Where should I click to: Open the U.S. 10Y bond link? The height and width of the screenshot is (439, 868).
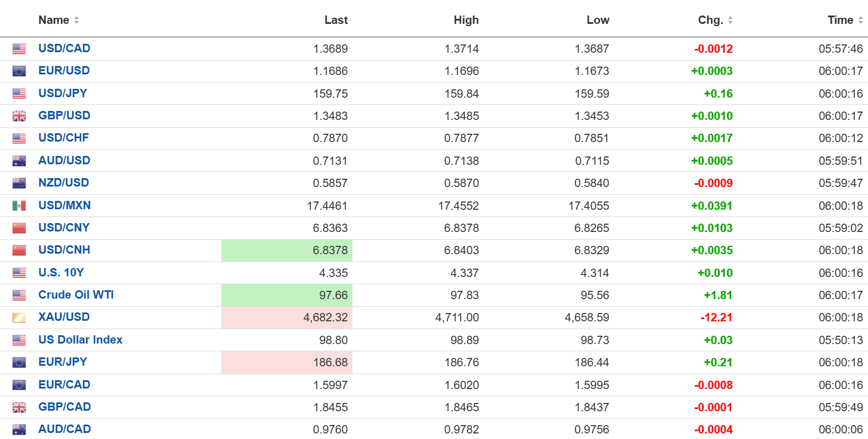(61, 273)
